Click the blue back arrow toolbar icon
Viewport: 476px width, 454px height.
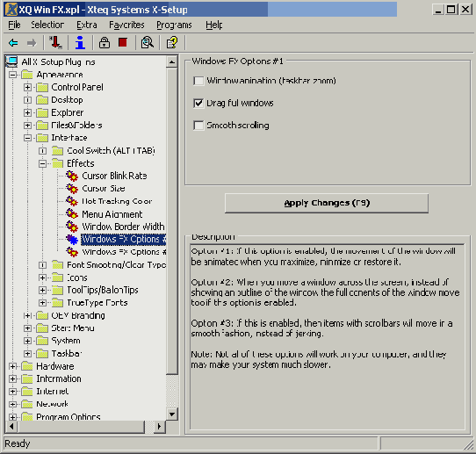13,43
